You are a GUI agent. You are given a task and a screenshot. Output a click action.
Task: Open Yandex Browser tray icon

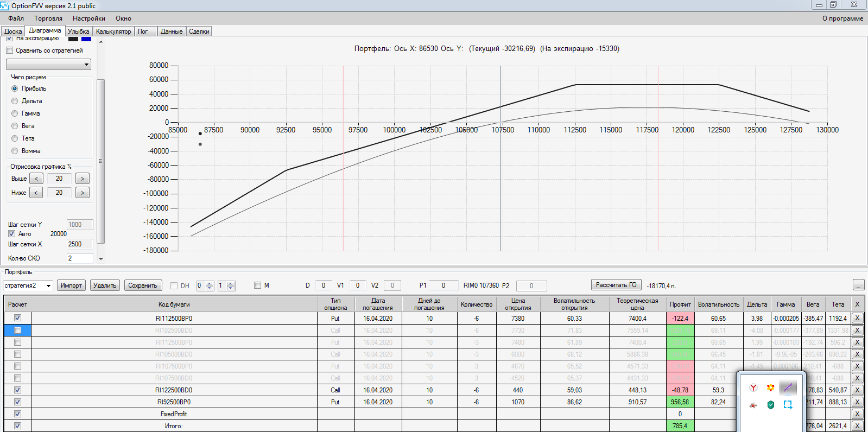753,387
